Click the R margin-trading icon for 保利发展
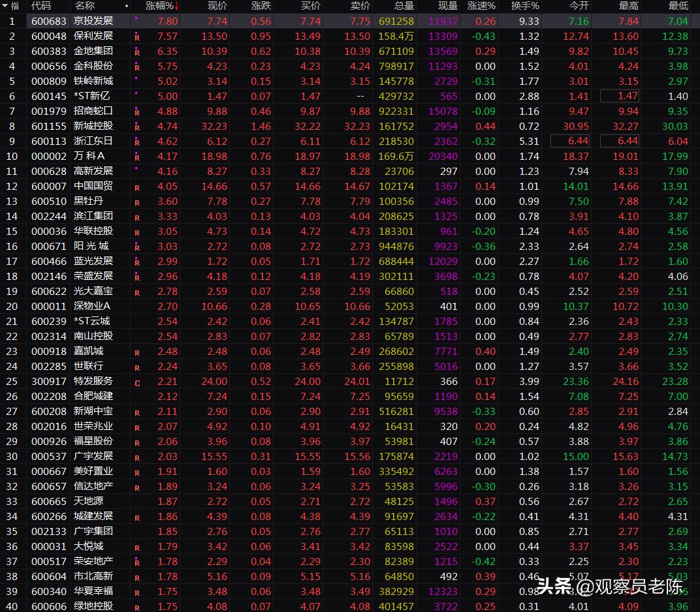Image resolution: width=700 pixels, height=612 pixels. 137,37
